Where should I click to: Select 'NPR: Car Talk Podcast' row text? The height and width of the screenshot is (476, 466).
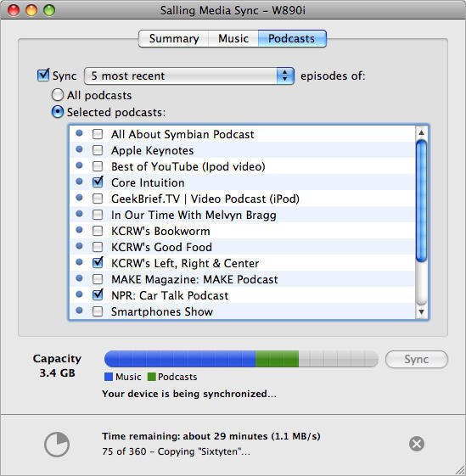click(170, 295)
